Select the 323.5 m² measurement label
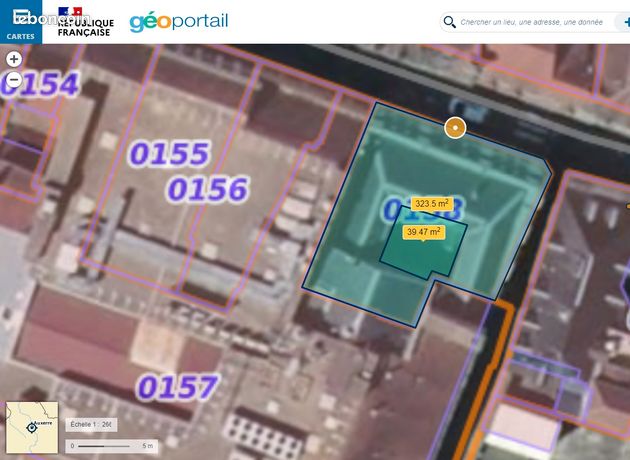This screenshot has height=460, width=630. tap(432, 204)
